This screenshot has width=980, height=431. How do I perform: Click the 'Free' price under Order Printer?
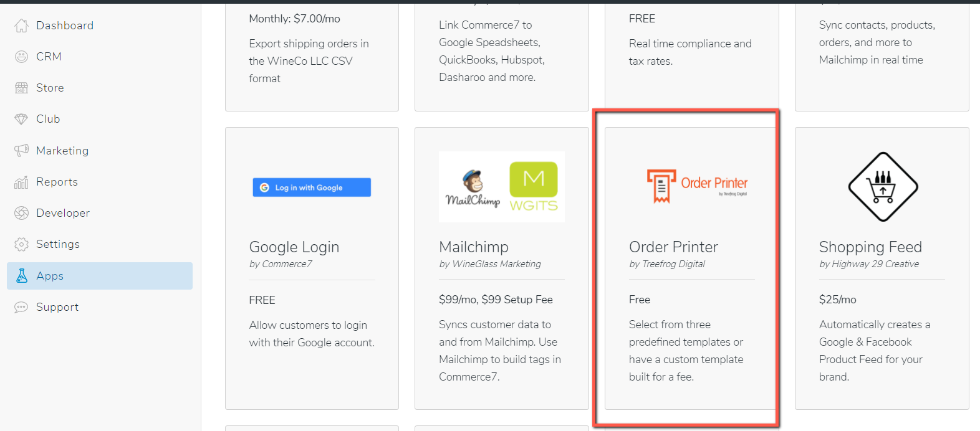point(640,300)
